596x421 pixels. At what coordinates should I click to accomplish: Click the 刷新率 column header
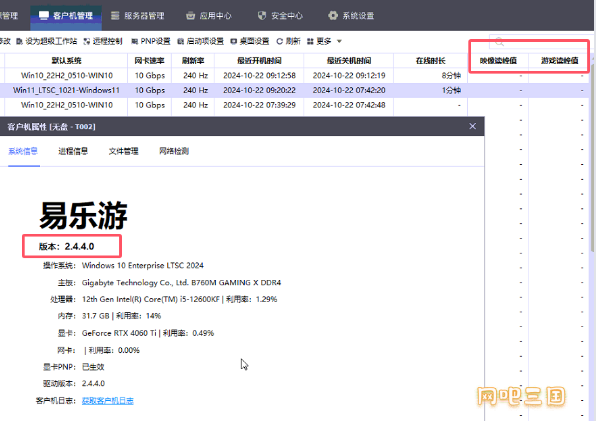(x=193, y=60)
